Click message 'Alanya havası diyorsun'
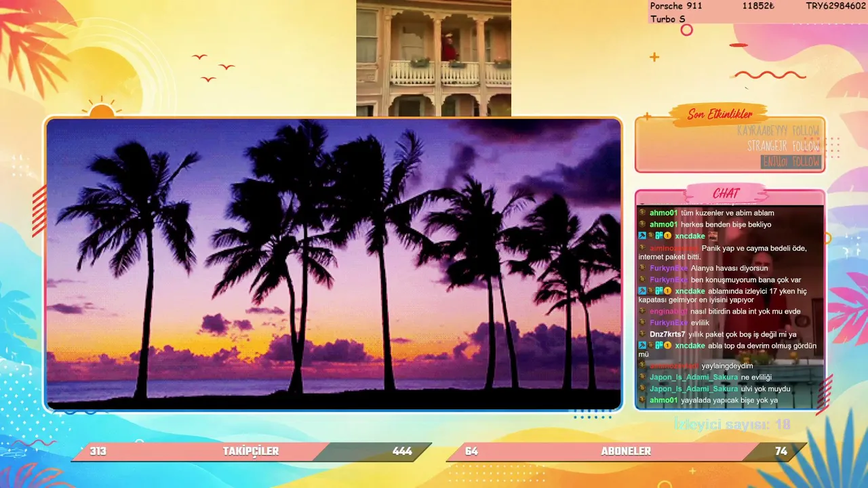Image resolution: width=868 pixels, height=488 pixels. coord(729,268)
